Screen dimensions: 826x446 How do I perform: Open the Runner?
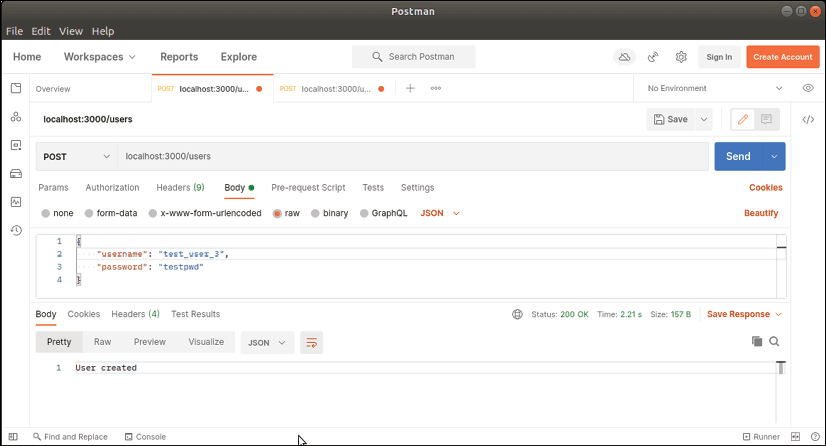(x=761, y=437)
